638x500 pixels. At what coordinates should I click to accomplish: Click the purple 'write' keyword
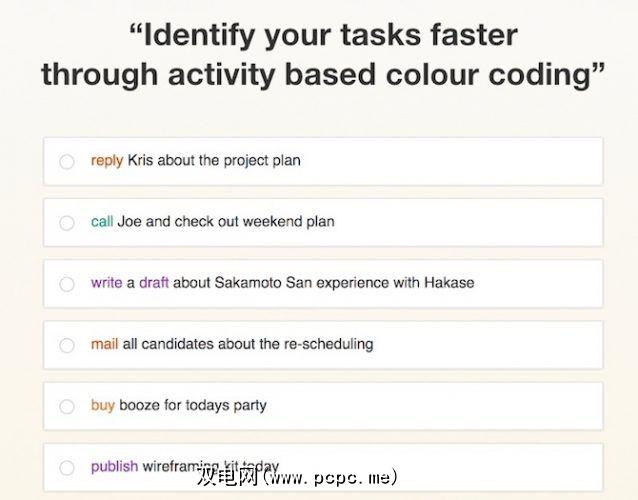[106, 282]
